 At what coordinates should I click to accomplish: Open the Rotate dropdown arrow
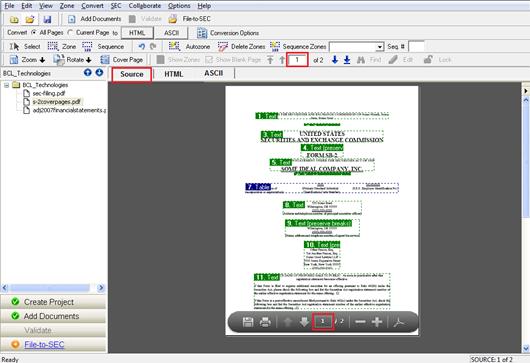pyautogui.click(x=89, y=60)
